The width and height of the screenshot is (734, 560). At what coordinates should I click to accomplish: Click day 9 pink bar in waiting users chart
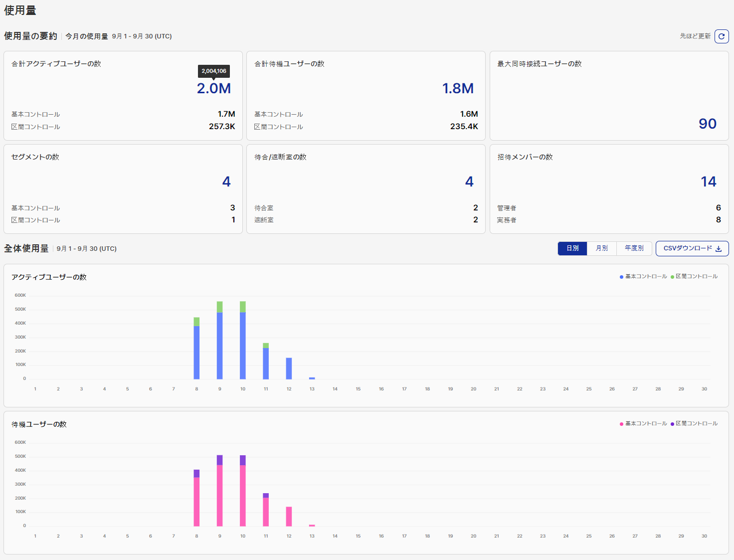pos(220,495)
